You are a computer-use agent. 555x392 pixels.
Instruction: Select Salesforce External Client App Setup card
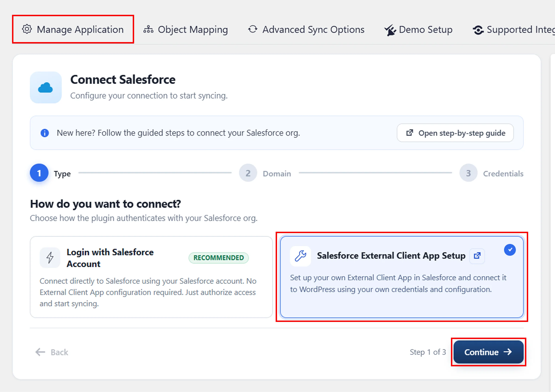click(402, 277)
